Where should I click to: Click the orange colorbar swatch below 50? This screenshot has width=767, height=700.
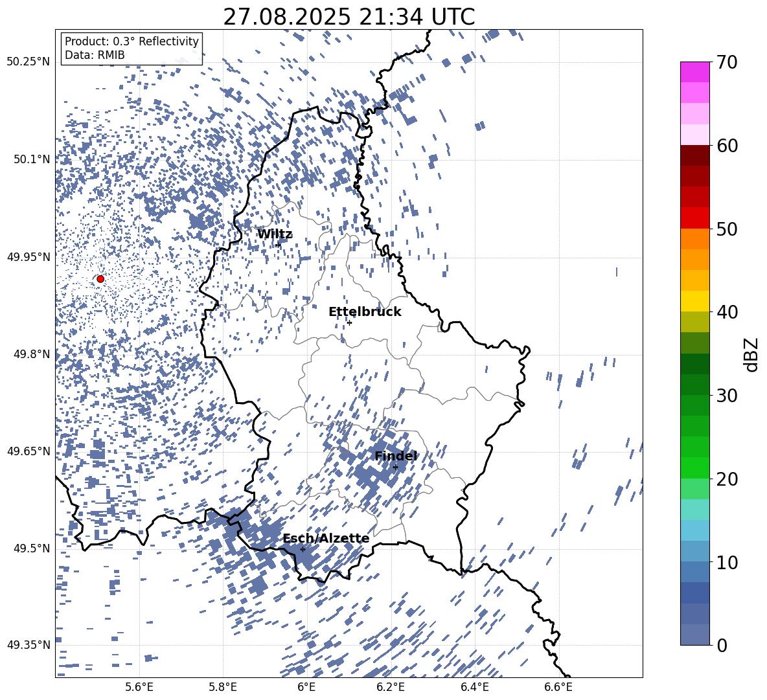pos(694,239)
